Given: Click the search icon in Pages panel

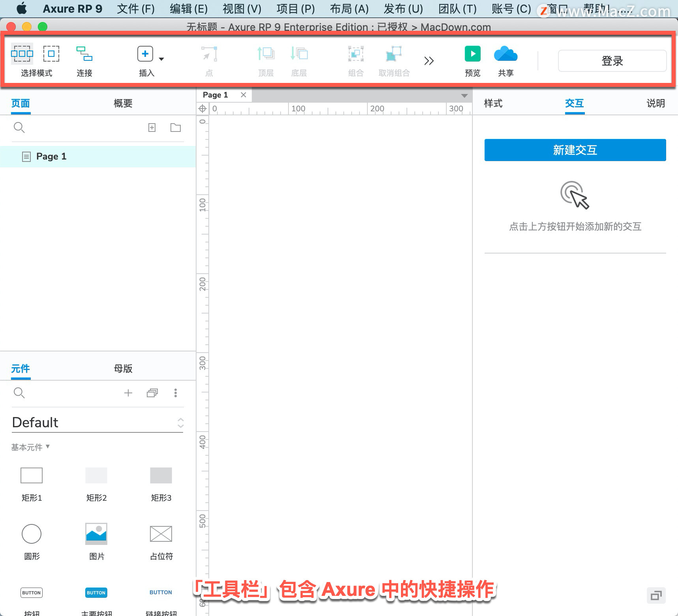Looking at the screenshot, I should click(19, 128).
